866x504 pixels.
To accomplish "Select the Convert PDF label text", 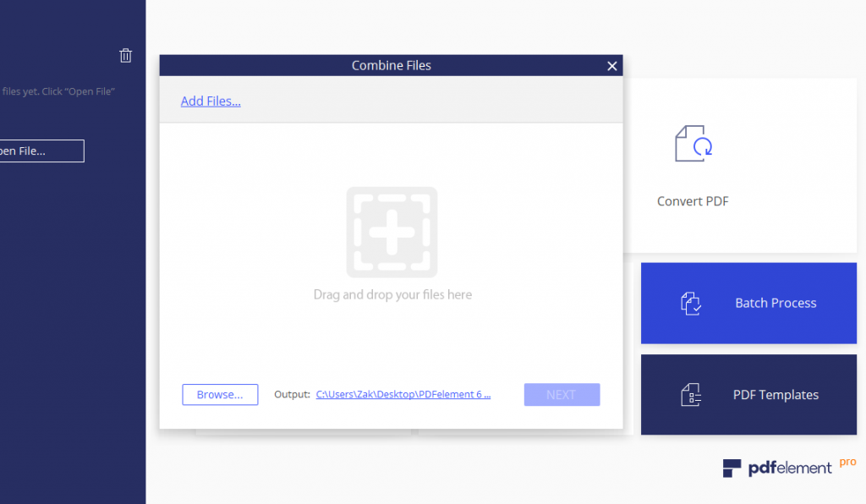I will click(x=693, y=201).
